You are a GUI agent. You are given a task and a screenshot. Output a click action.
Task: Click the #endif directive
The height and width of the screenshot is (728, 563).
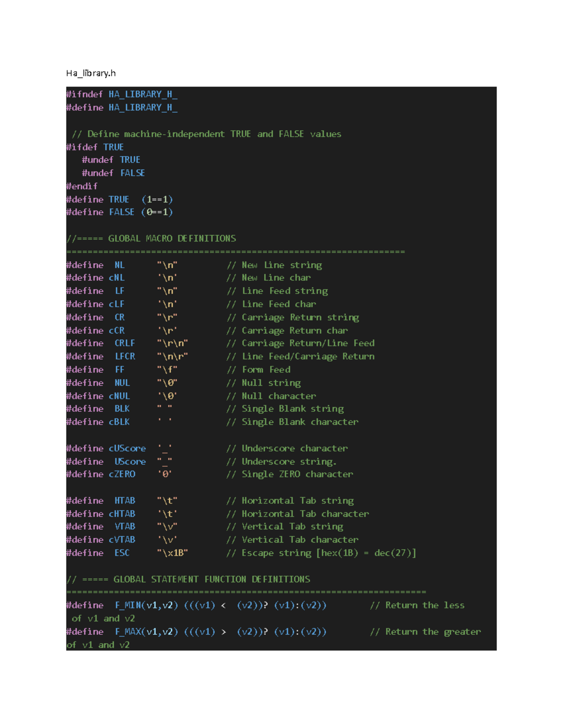82,186
